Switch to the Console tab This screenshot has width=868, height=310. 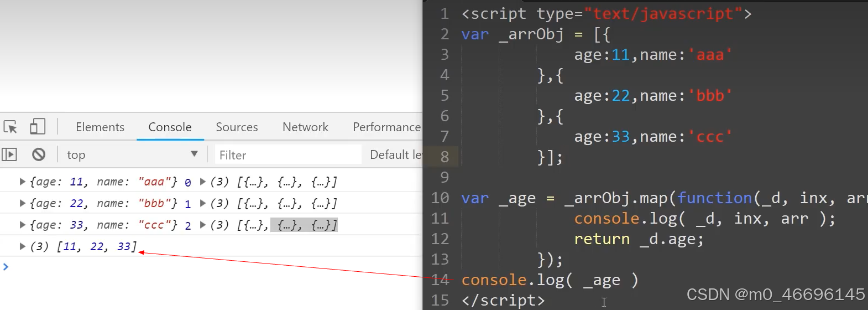(x=170, y=127)
